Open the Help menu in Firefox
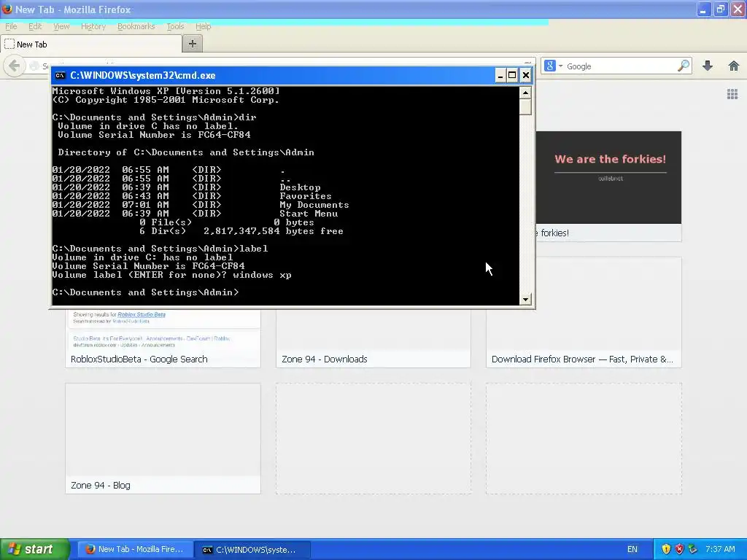The image size is (747, 560). click(203, 26)
